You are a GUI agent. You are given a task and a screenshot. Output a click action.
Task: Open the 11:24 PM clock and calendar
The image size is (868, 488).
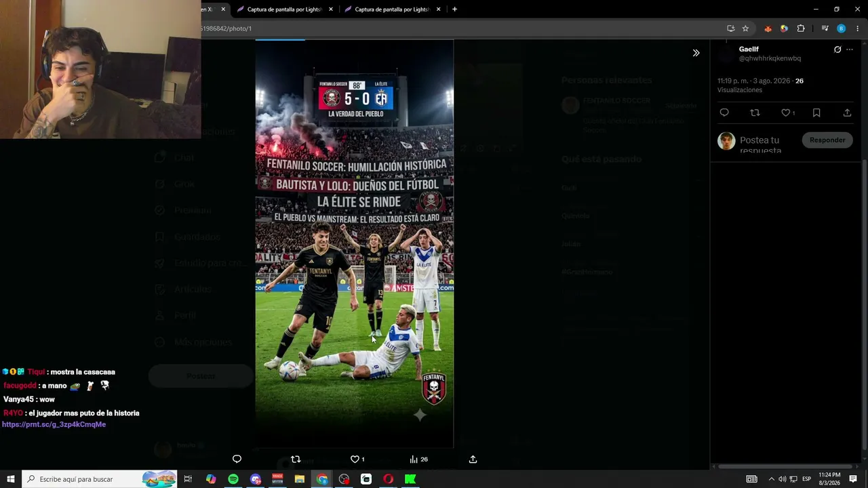[x=830, y=479]
